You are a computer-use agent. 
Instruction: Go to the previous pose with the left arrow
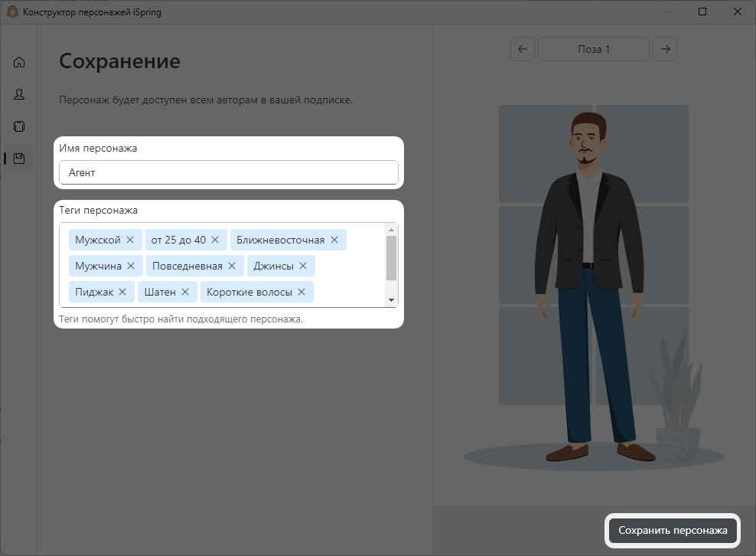coord(523,49)
